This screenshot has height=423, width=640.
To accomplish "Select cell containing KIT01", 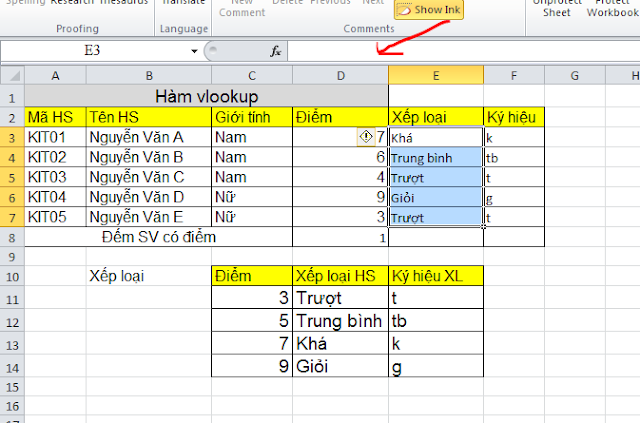I will click(56, 137).
